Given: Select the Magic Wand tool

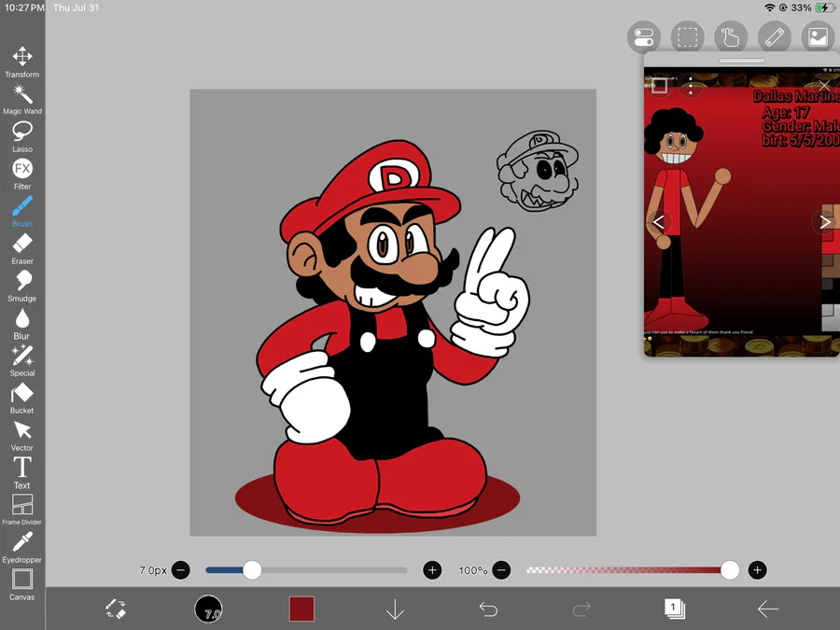Looking at the screenshot, I should [x=22, y=100].
